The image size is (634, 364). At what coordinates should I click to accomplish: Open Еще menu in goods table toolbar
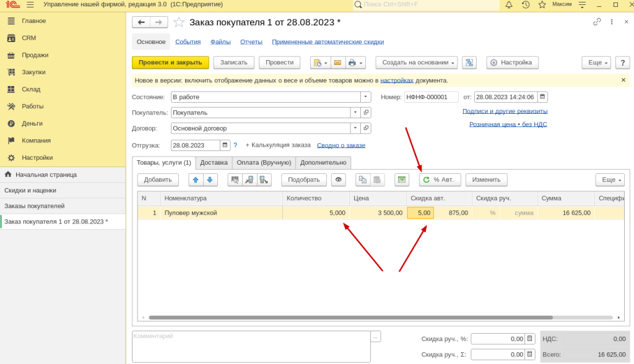coord(610,180)
